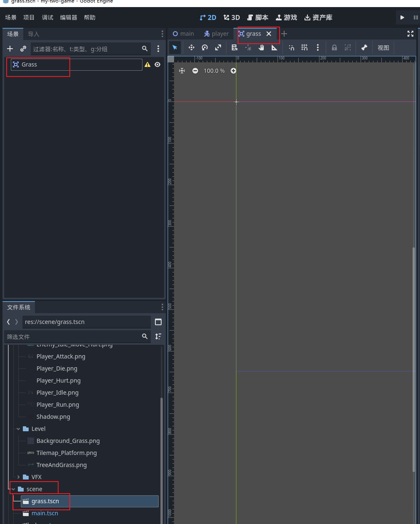Image resolution: width=420 pixels, height=524 pixels.
Task: Select the Move Mode tool
Action: coord(191,47)
